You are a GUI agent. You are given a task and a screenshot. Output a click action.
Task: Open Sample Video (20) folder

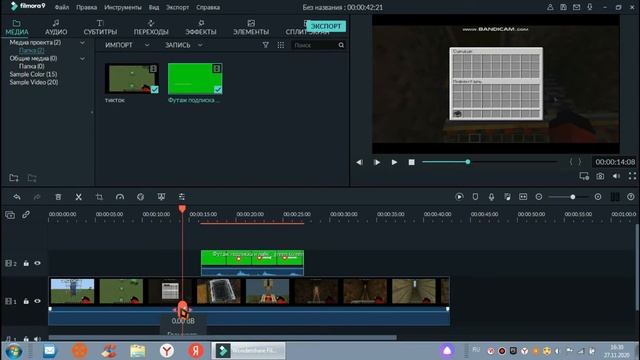click(33, 82)
